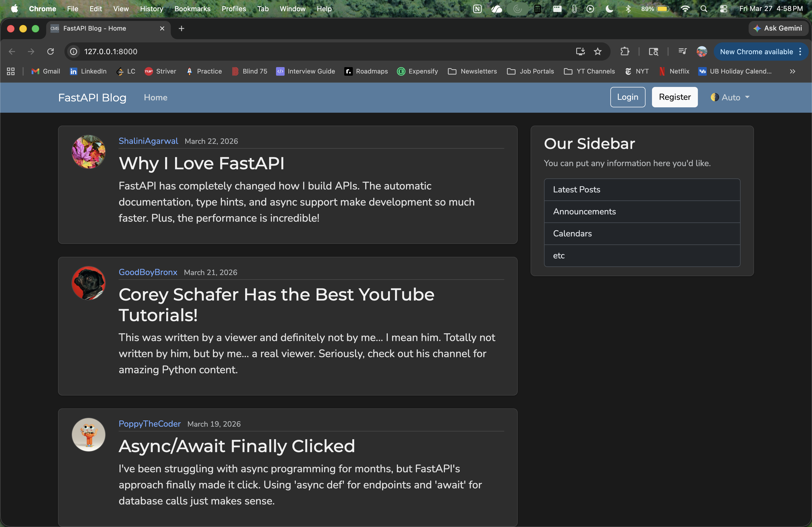812x527 pixels.
Task: Open the Chrome menu in menu bar
Action: 42,9
